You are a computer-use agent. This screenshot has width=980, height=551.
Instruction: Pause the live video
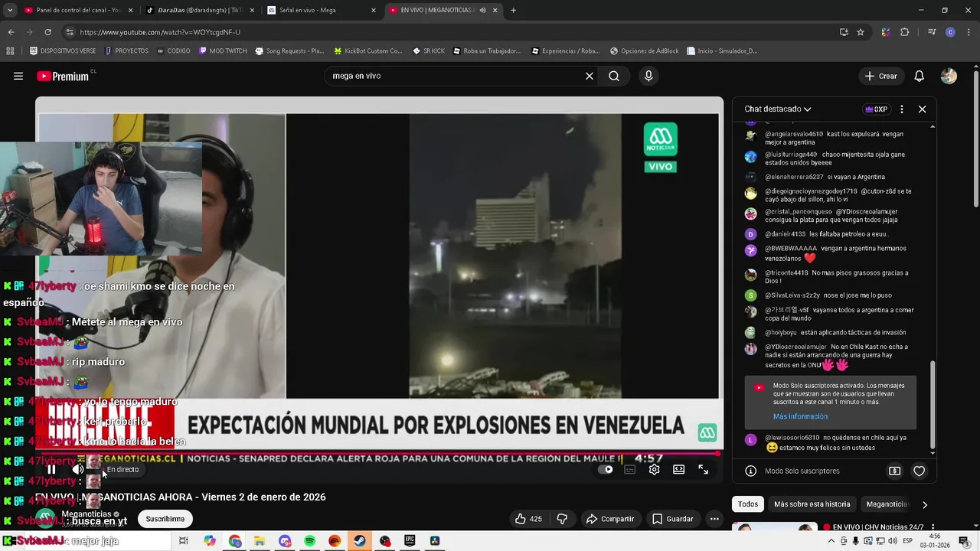51,469
